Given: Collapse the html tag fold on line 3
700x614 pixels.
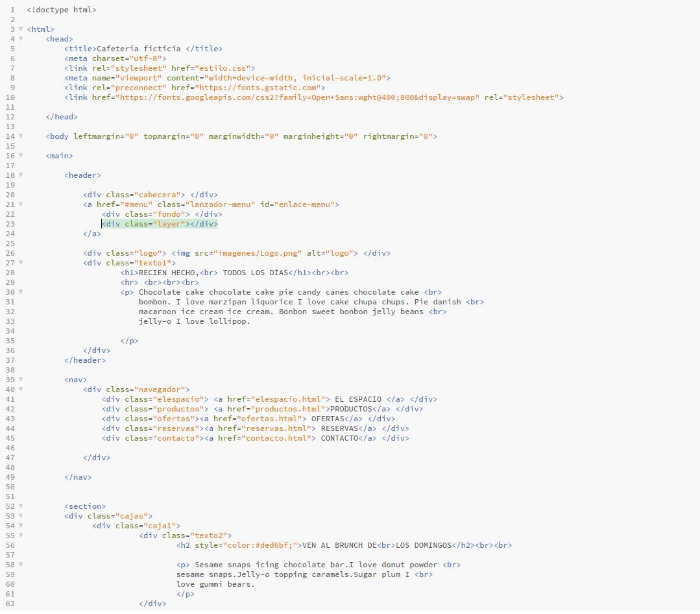Looking at the screenshot, I should click(x=21, y=29).
